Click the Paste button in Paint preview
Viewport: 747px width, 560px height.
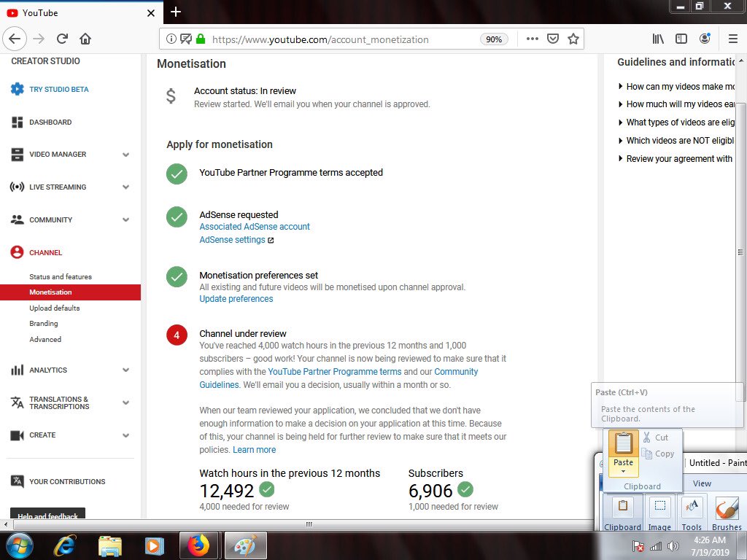tap(623, 454)
